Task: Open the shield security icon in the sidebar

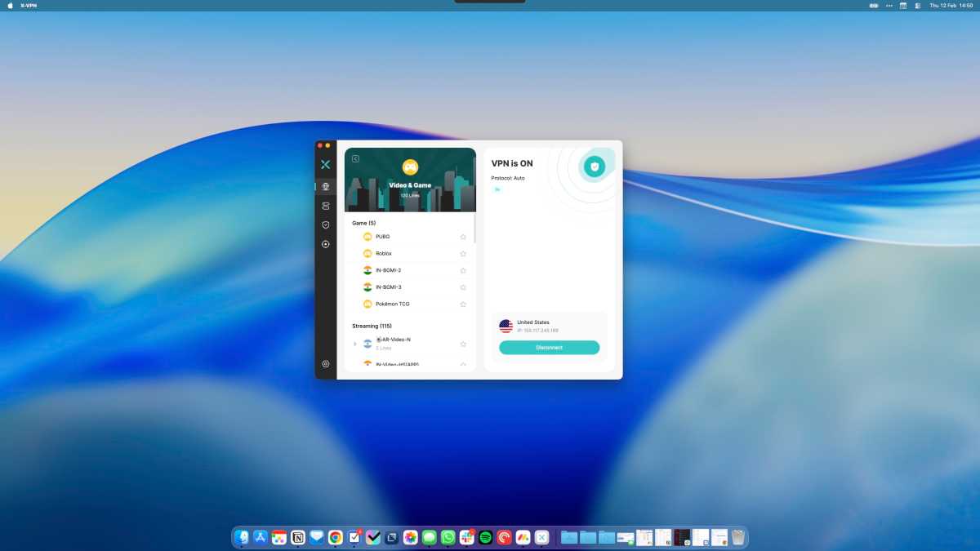Action: point(325,224)
